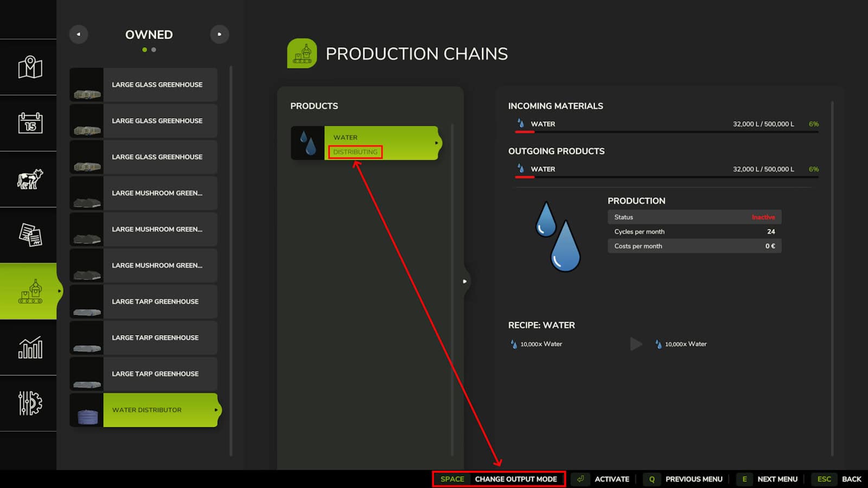868x488 pixels.
Task: Select the first Large Tarp Greenhouse
Action: (144, 301)
